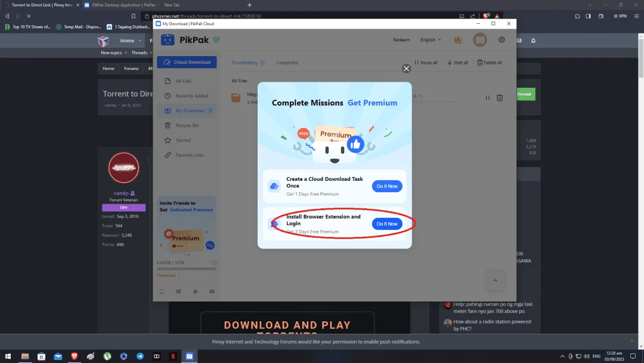Click the volume icon in system tray
The width and height of the screenshot is (644, 363).
587,356
